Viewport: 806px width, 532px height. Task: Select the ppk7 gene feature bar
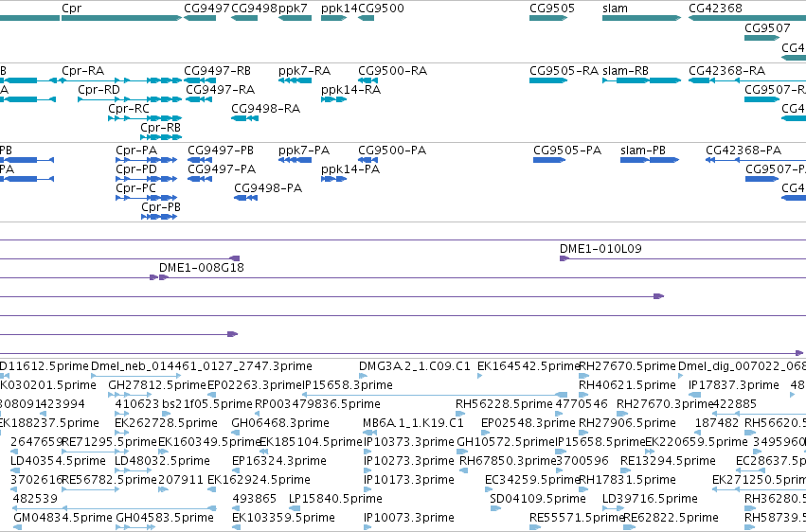point(296,18)
